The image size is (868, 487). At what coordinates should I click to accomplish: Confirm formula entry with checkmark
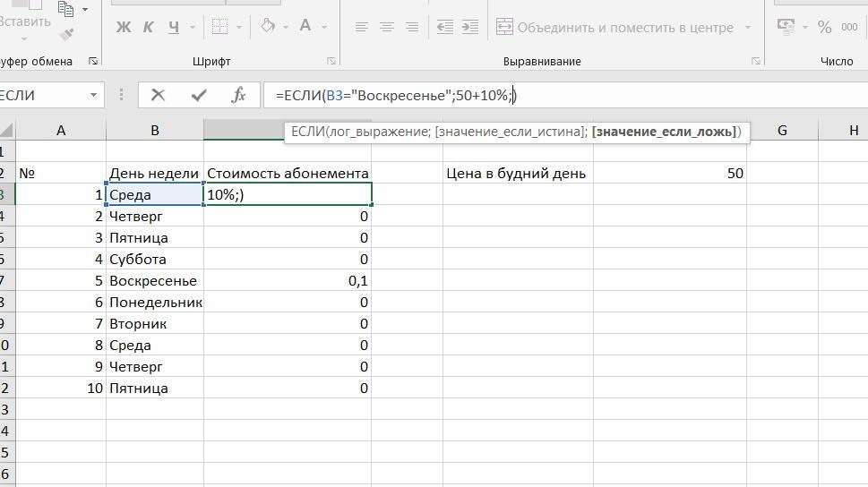(x=198, y=95)
